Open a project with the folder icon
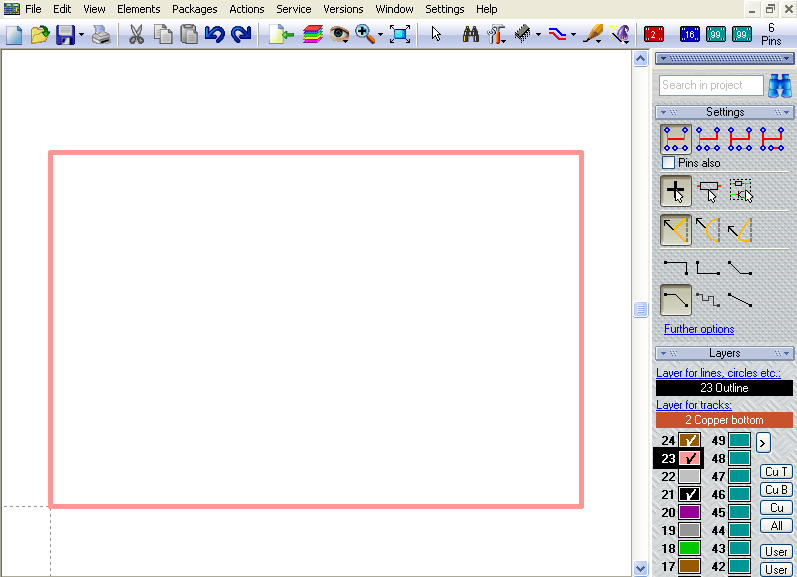 click(x=40, y=35)
